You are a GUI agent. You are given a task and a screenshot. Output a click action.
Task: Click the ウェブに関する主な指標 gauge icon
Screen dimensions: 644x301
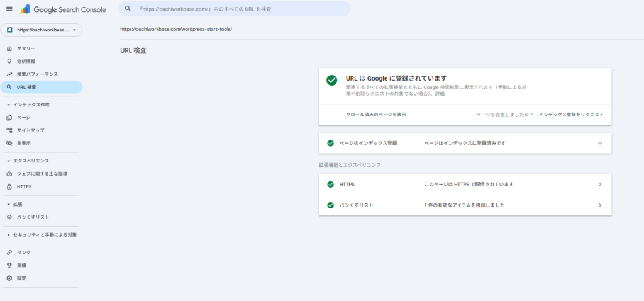coord(9,174)
